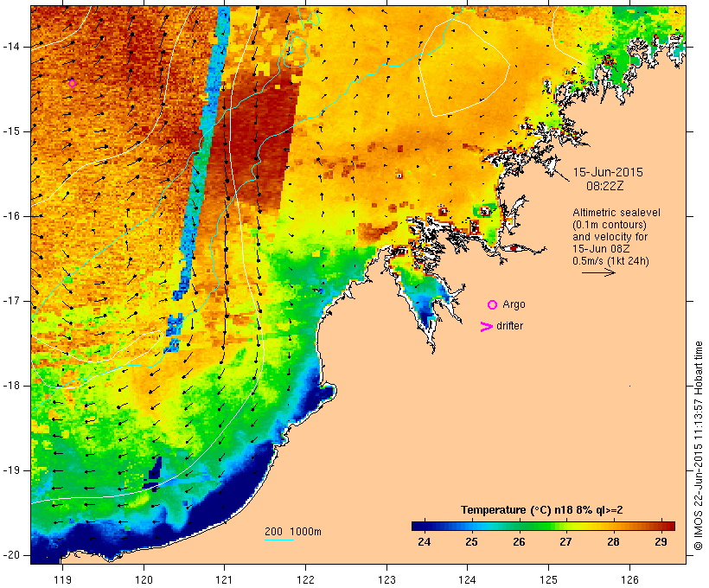Click the '(0.1m contours)' text line
Image resolution: width=709 pixels, height=588 pixels.
[x=610, y=225]
